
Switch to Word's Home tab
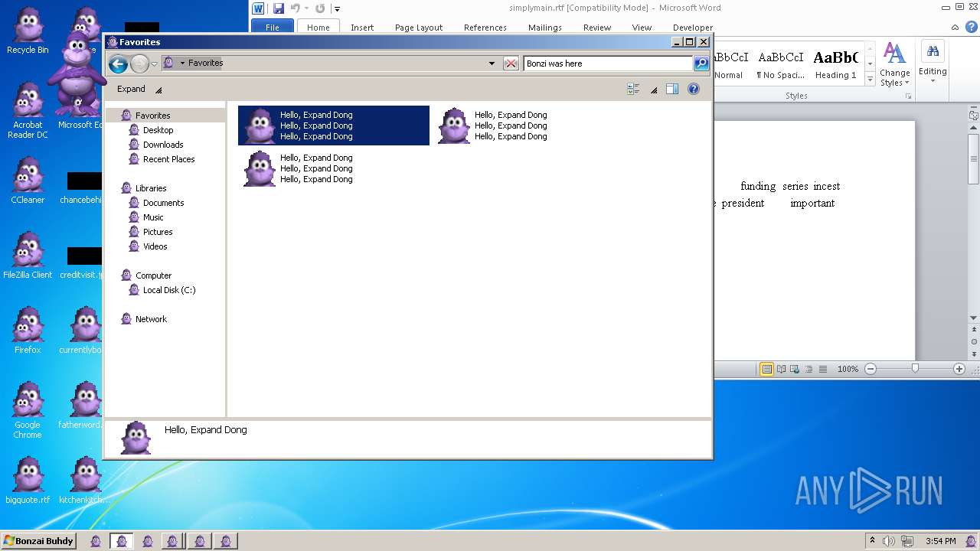(318, 28)
